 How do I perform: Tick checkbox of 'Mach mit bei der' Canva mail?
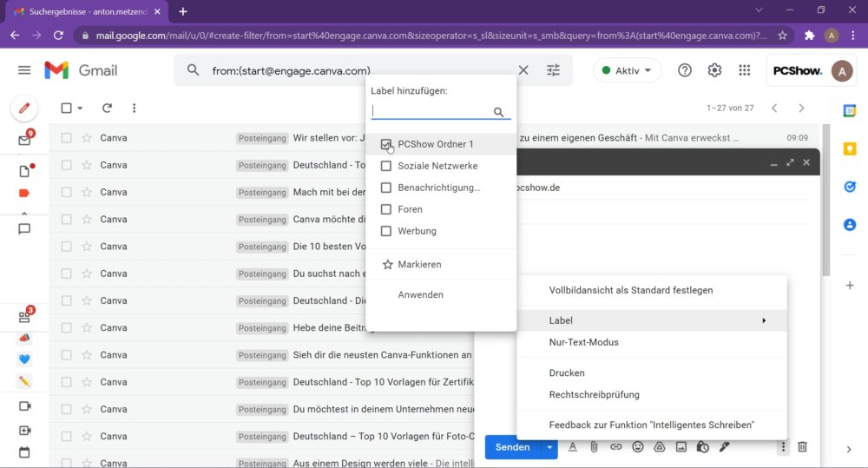coord(67,192)
